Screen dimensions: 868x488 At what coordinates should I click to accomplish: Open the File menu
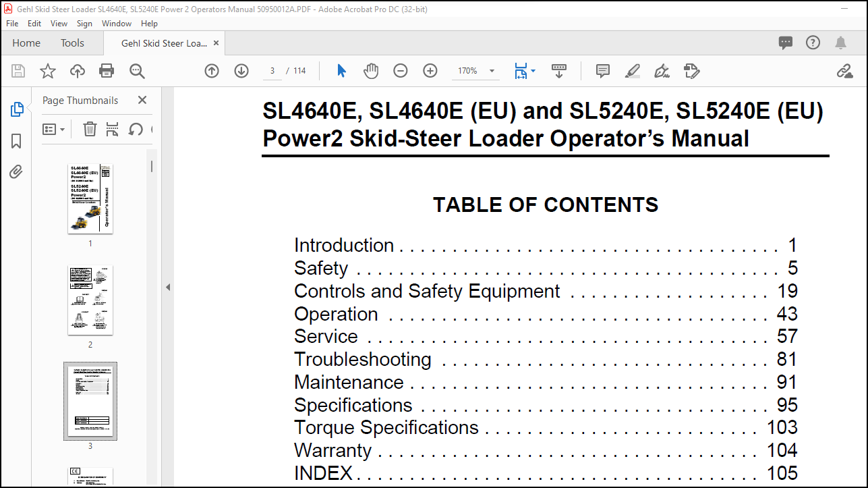12,23
